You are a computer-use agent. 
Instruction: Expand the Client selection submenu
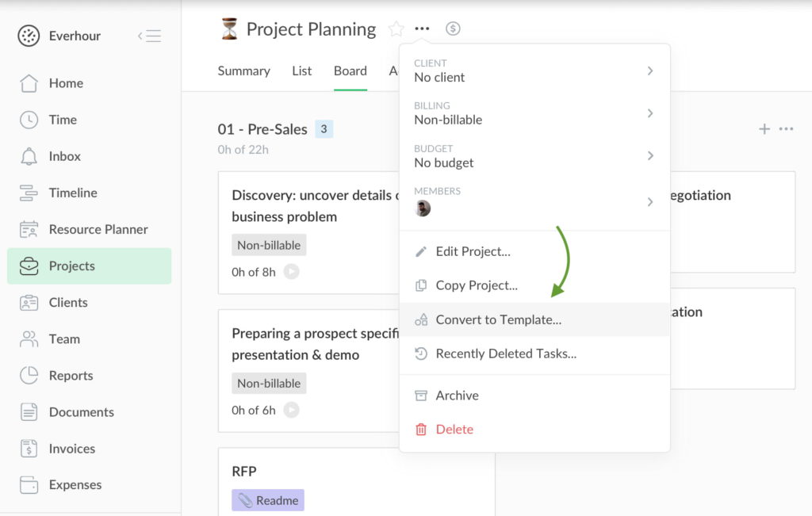[650, 71]
